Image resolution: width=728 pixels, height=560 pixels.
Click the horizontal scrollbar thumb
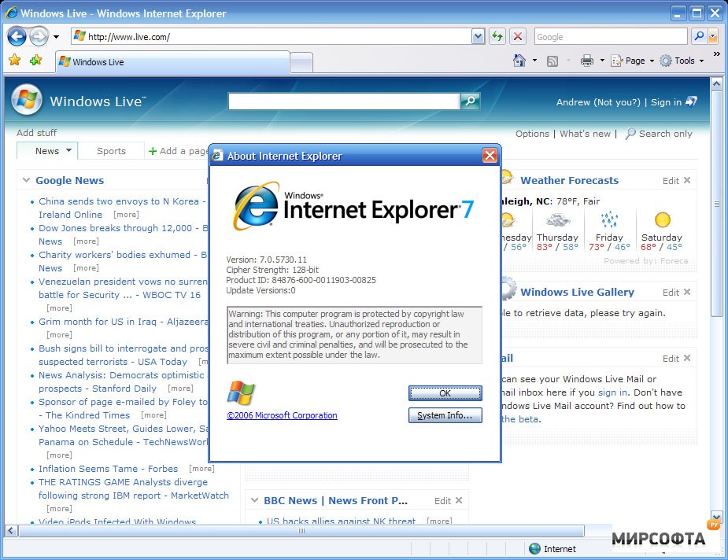tap(301, 531)
